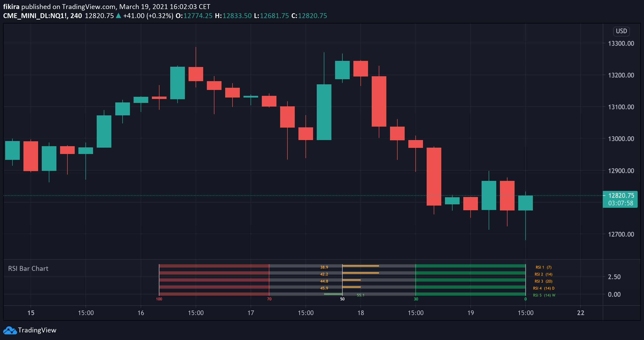The width and height of the screenshot is (644, 340).
Task: Click the 13100.00 price axis label
Action: [621, 107]
